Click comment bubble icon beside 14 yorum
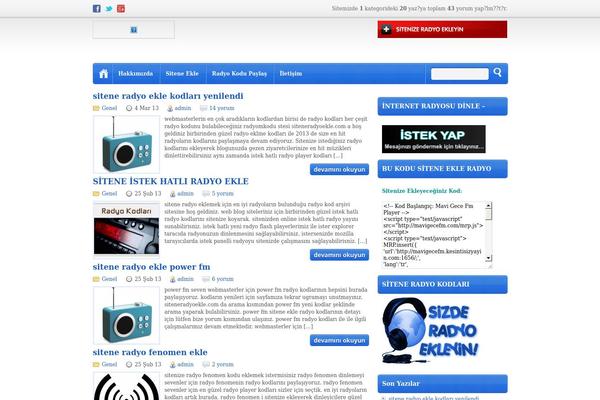The width and height of the screenshot is (600, 400). pos(204,108)
